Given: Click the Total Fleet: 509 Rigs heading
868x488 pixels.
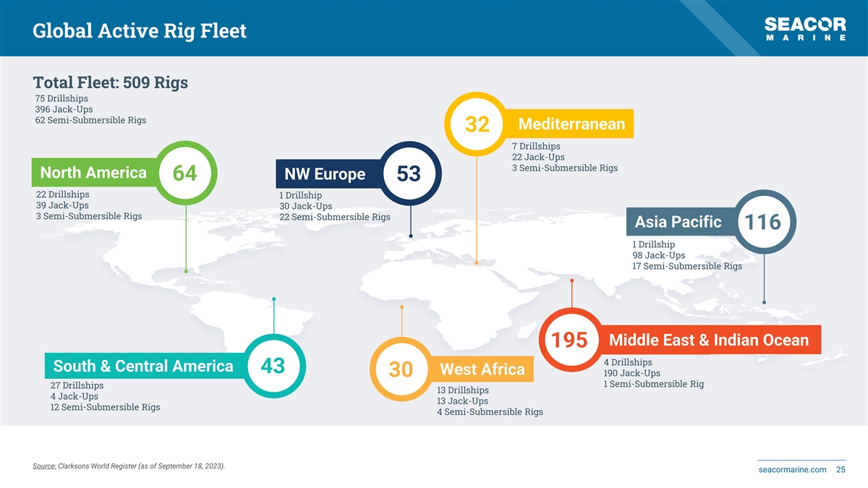Looking at the screenshot, I should 111,82.
